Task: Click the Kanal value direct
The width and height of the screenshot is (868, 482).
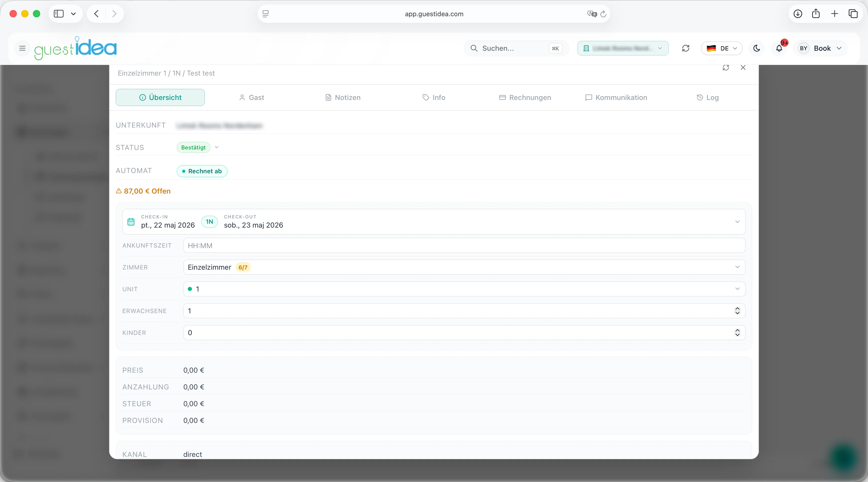Action: [193, 454]
